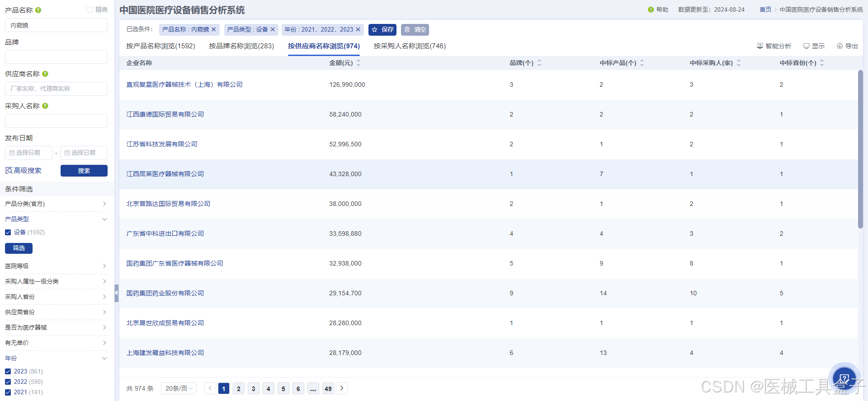Switch to 按采购人名称浏览(746) tab
Screen dimensions: 868x401
click(x=410, y=46)
